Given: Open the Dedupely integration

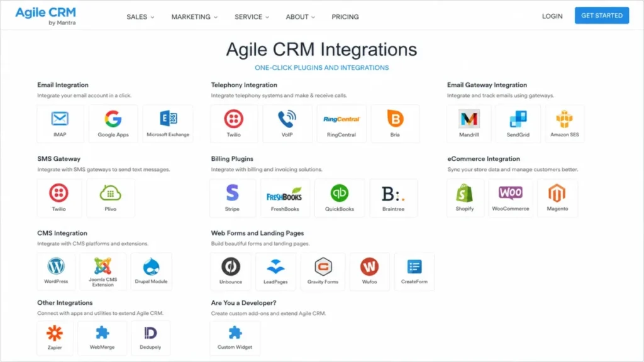Looking at the screenshot, I should tap(150, 338).
